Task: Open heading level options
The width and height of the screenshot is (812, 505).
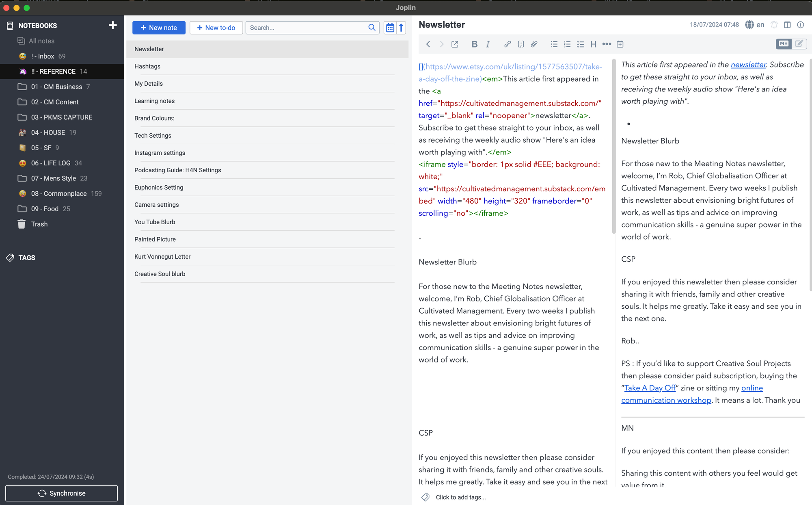Action: [593, 44]
